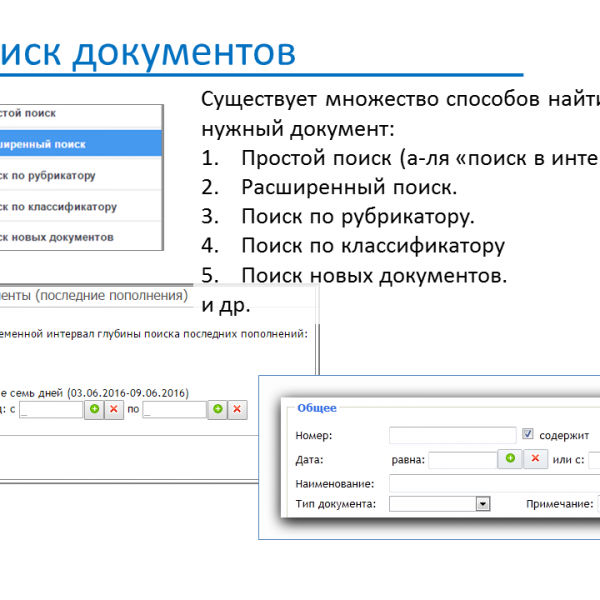Click the 'Наименование' text field
Screen dimensions: 600x600
pyautogui.click(x=494, y=483)
